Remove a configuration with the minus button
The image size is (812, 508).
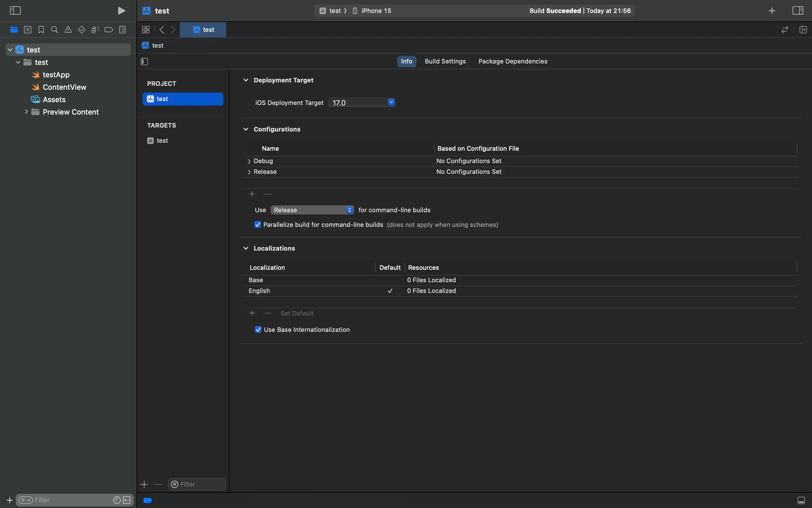[x=268, y=194]
